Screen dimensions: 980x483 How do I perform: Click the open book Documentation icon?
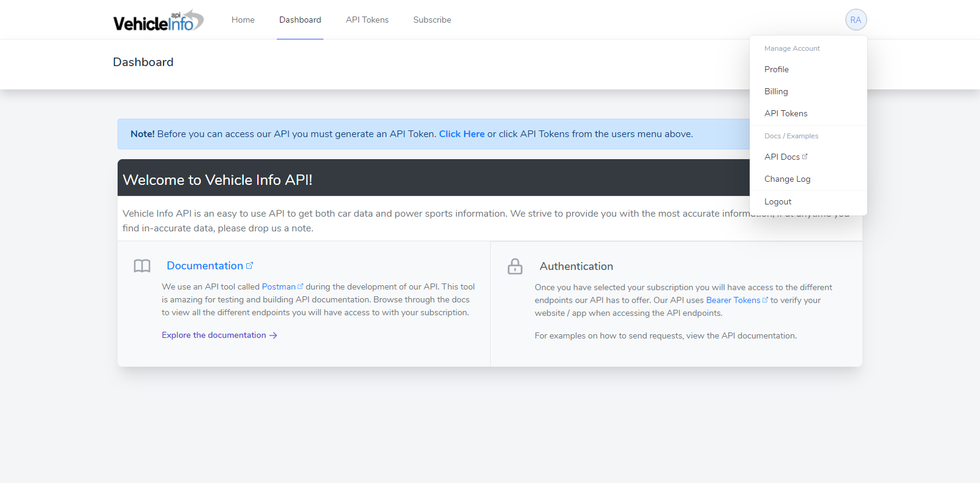142,266
